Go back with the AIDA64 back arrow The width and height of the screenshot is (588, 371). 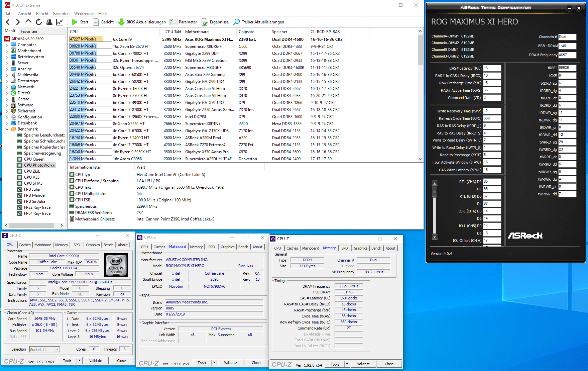tap(8, 22)
